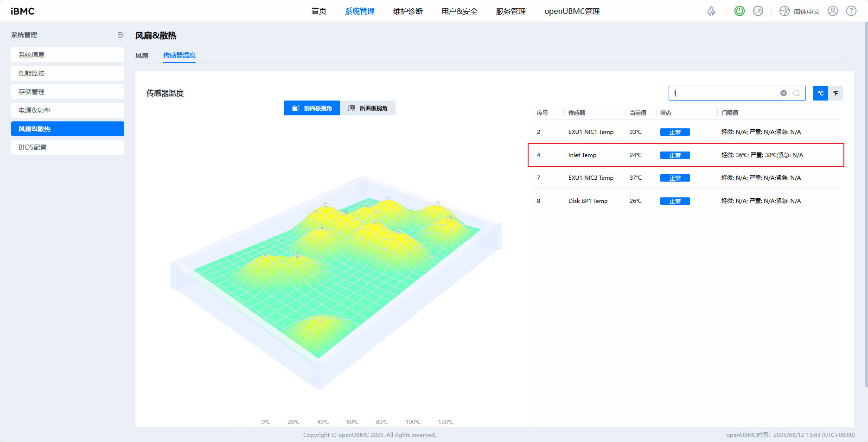The width and height of the screenshot is (868, 442).
Task: Switch temperature unit to °F
Action: pyautogui.click(x=836, y=93)
